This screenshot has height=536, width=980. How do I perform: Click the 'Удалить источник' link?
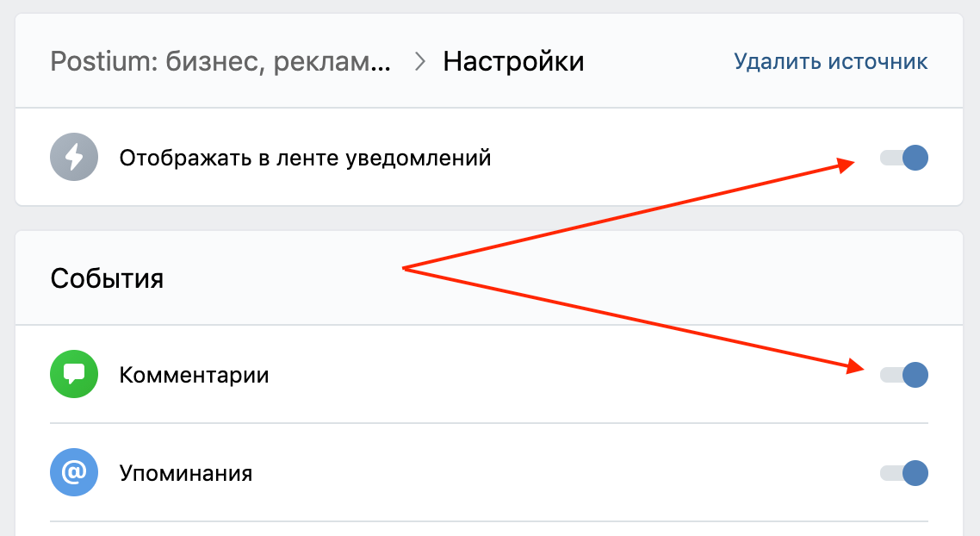(831, 61)
